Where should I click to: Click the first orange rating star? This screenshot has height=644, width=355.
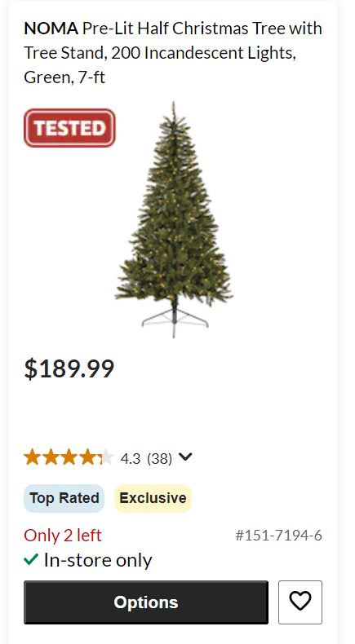pos(32,457)
